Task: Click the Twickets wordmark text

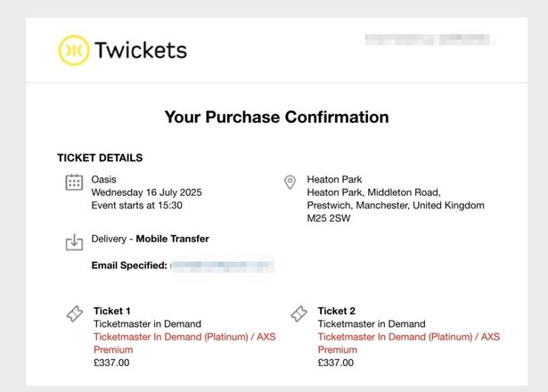Action: (x=141, y=51)
